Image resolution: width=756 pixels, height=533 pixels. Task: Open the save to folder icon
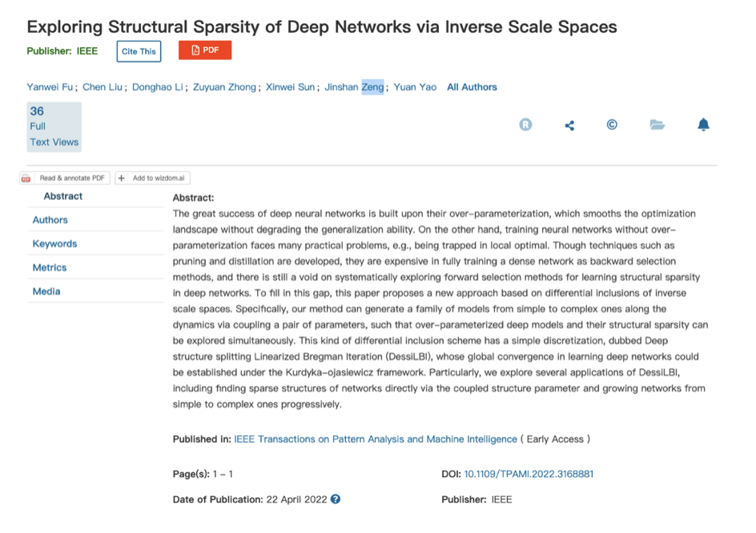pyautogui.click(x=657, y=125)
